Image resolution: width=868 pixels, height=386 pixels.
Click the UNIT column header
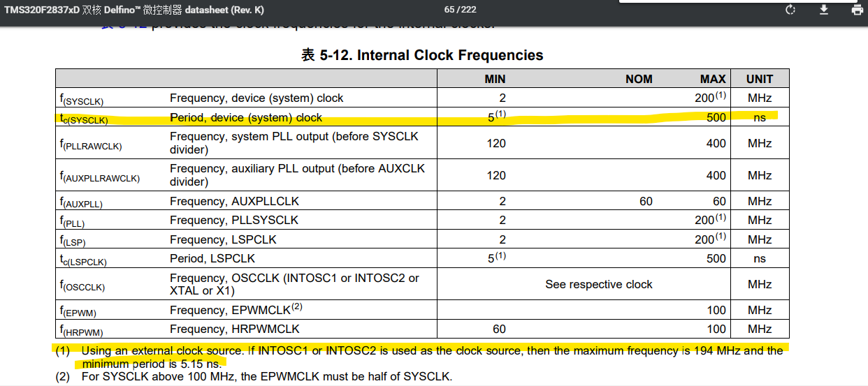coord(759,79)
